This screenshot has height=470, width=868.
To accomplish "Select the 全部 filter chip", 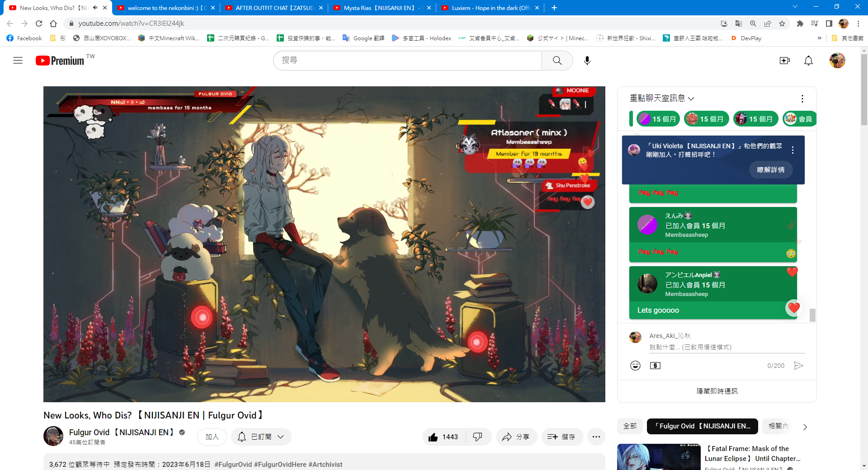I will coord(630,426).
